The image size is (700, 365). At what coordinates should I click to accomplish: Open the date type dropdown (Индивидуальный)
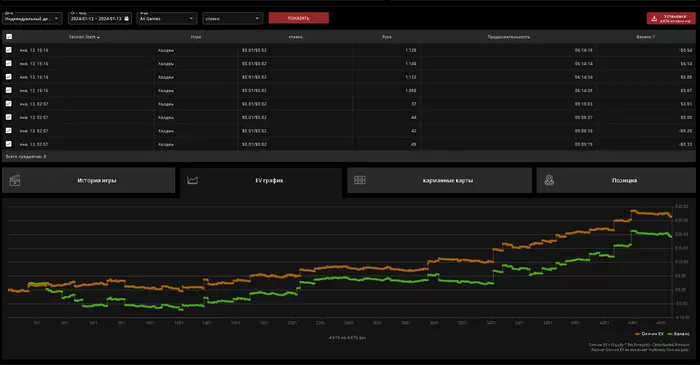point(32,18)
